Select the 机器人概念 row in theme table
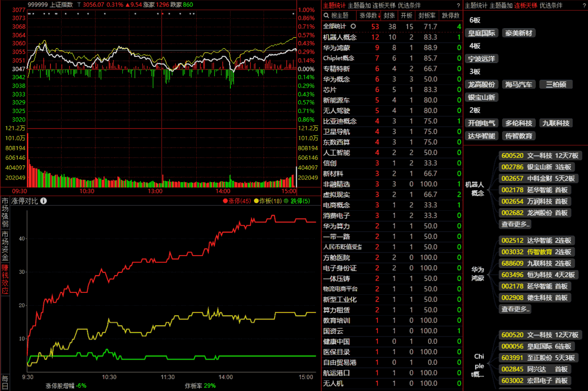588x391 pixels. coord(392,37)
